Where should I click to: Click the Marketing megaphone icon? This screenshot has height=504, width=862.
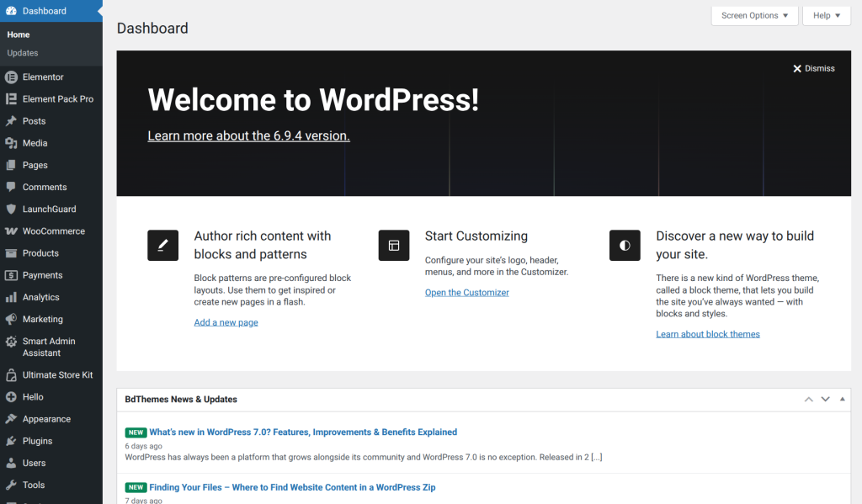11,320
